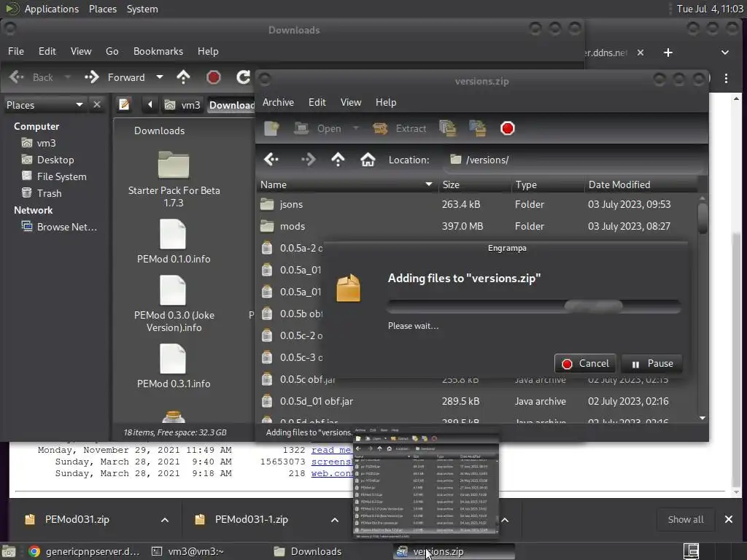Go back in the archive location bar
The width and height of the screenshot is (747, 560).
pyautogui.click(x=271, y=160)
